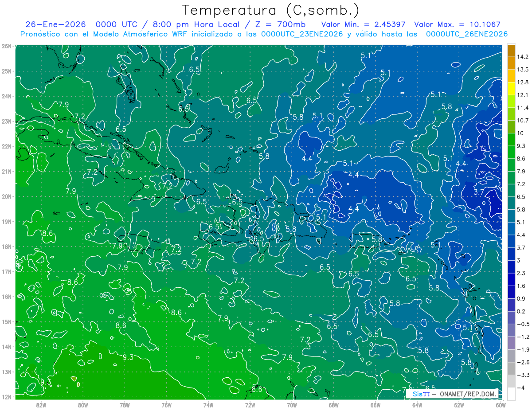Click the '16N' latitude axis label
Screen dimensions: 532x411
click(x=7, y=297)
